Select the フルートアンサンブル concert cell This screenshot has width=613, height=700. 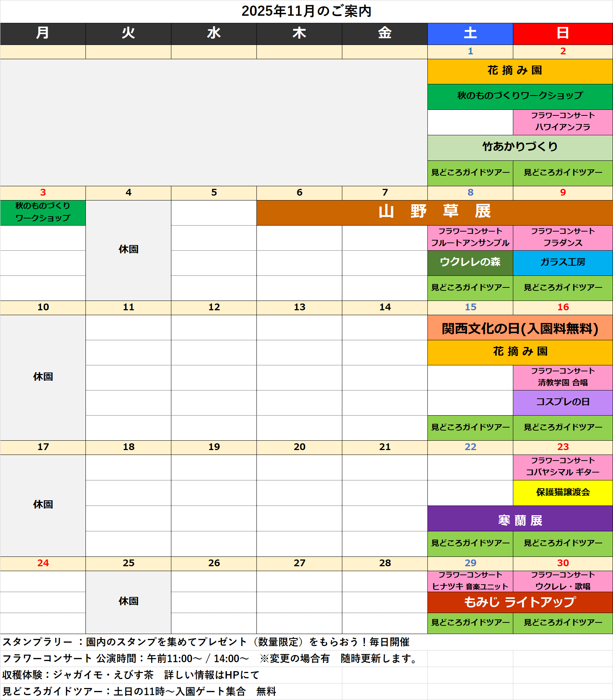click(470, 238)
